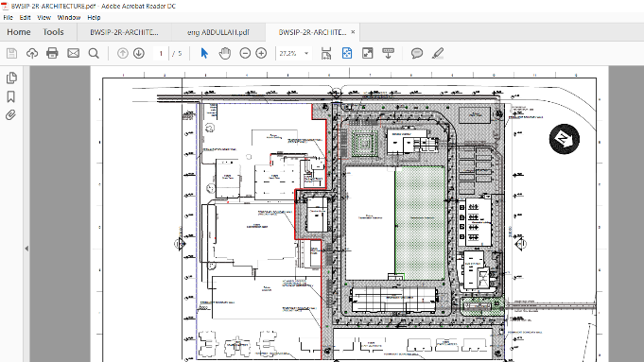
Task: Open the zoom percentage dropdown
Action: point(306,53)
